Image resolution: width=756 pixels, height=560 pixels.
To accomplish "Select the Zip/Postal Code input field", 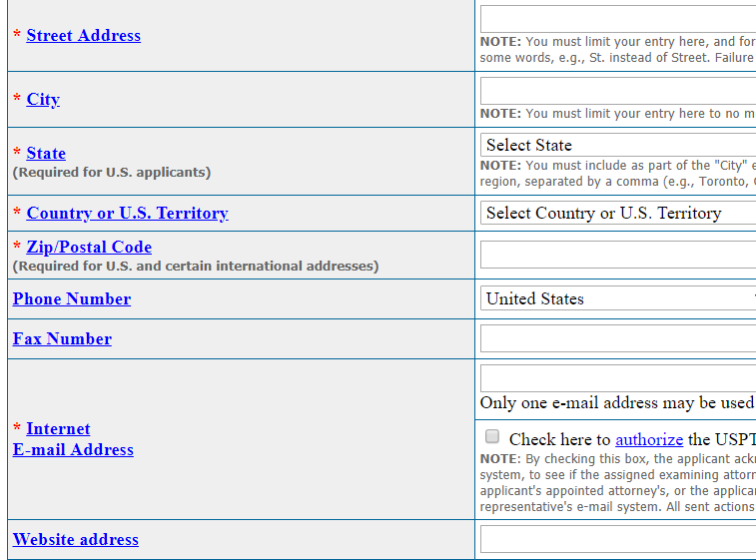I will point(617,255).
